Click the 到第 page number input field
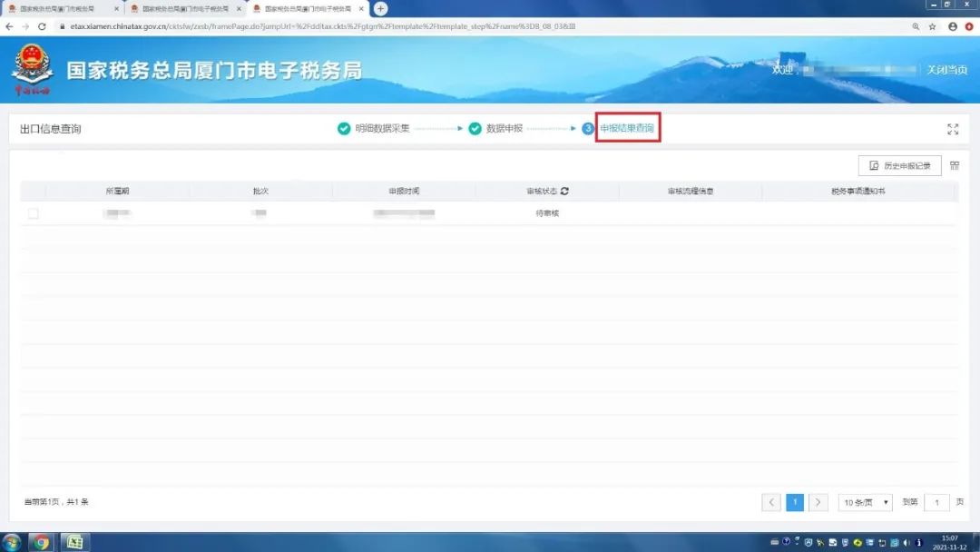This screenshot has height=552, width=980. click(936, 502)
